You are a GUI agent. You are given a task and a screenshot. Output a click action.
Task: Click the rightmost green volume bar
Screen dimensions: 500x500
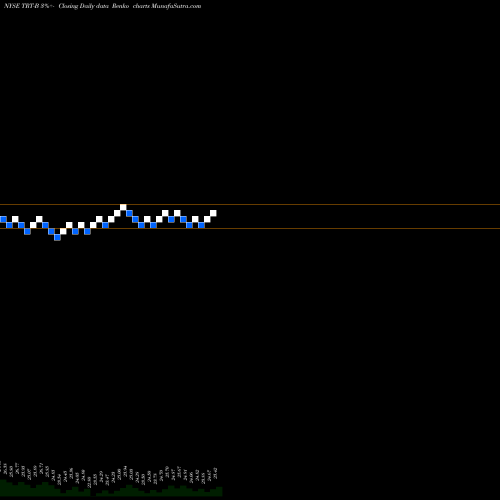(219, 492)
